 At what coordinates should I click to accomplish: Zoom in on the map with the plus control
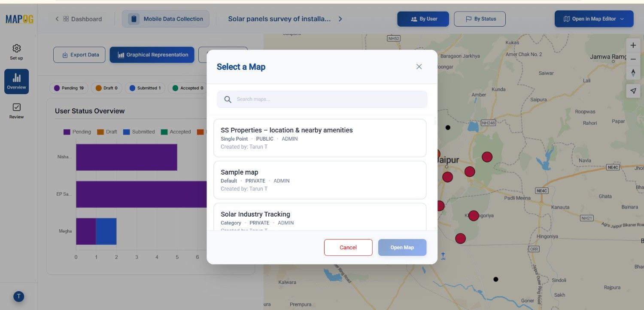click(x=633, y=45)
